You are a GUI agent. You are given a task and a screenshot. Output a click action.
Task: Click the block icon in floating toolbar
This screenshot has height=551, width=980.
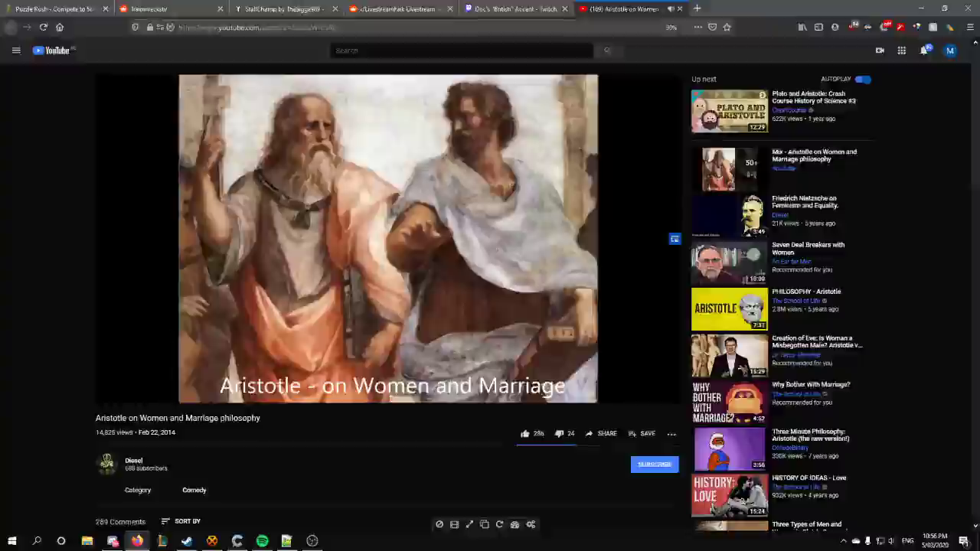pyautogui.click(x=439, y=524)
